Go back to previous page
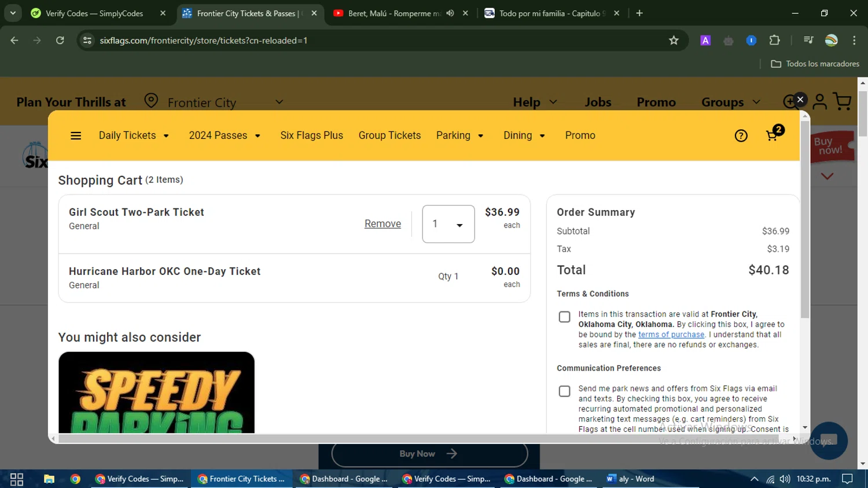868x488 pixels. 14,41
